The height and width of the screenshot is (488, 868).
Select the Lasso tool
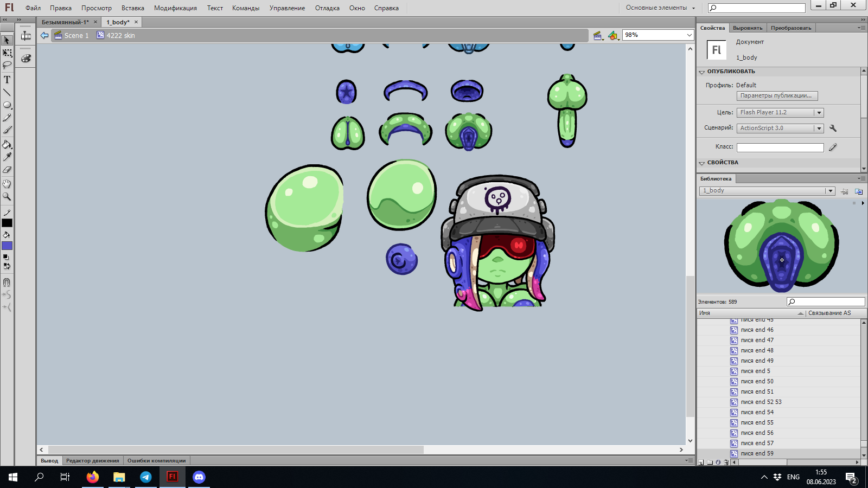click(7, 65)
